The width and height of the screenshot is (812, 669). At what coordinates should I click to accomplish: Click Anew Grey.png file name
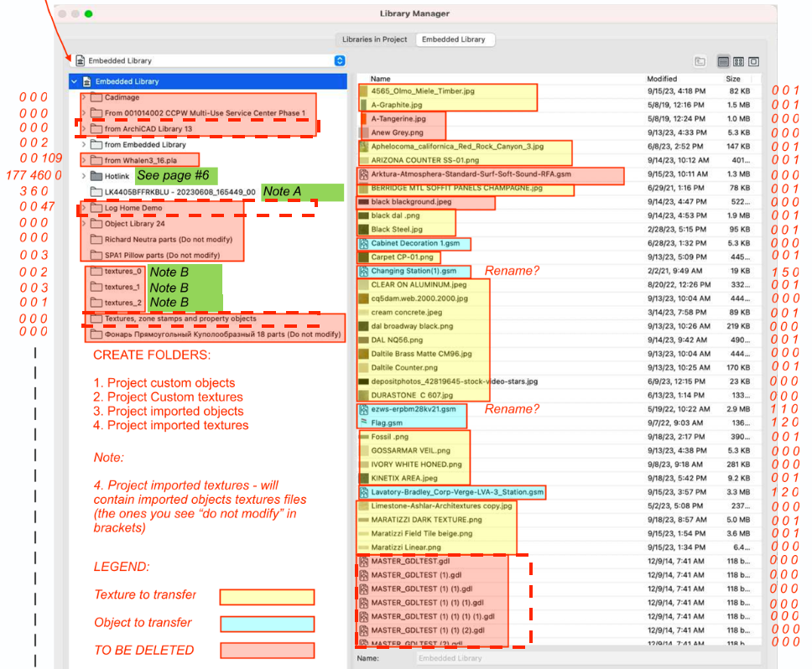click(398, 132)
